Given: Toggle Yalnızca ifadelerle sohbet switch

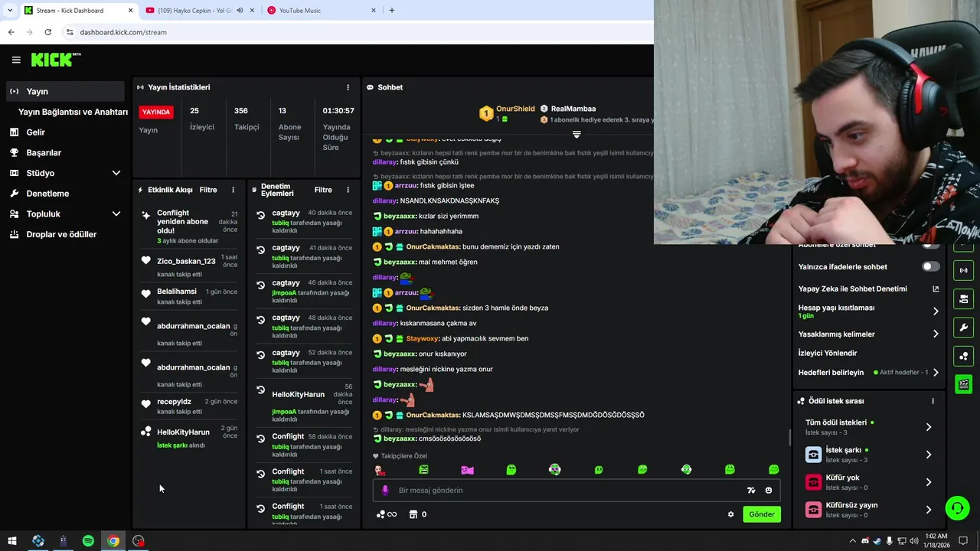Looking at the screenshot, I should [930, 266].
